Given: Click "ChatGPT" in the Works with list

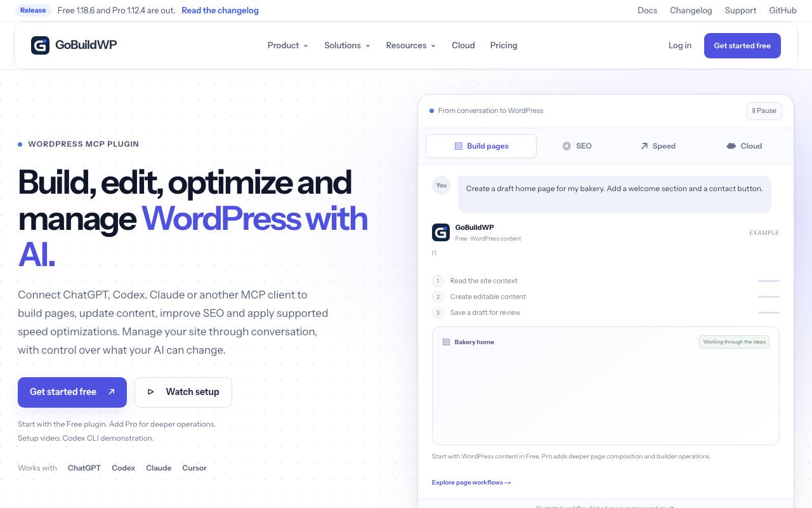Looking at the screenshot, I should (84, 468).
